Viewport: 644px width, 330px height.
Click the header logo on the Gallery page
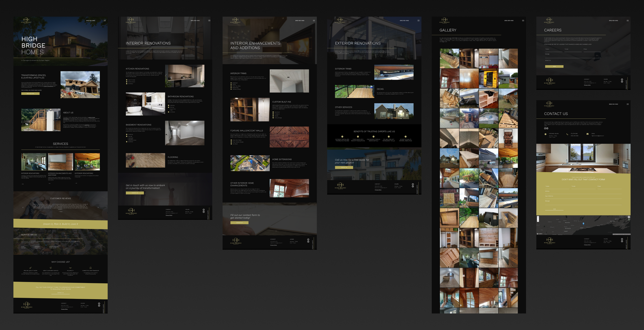[x=444, y=20]
